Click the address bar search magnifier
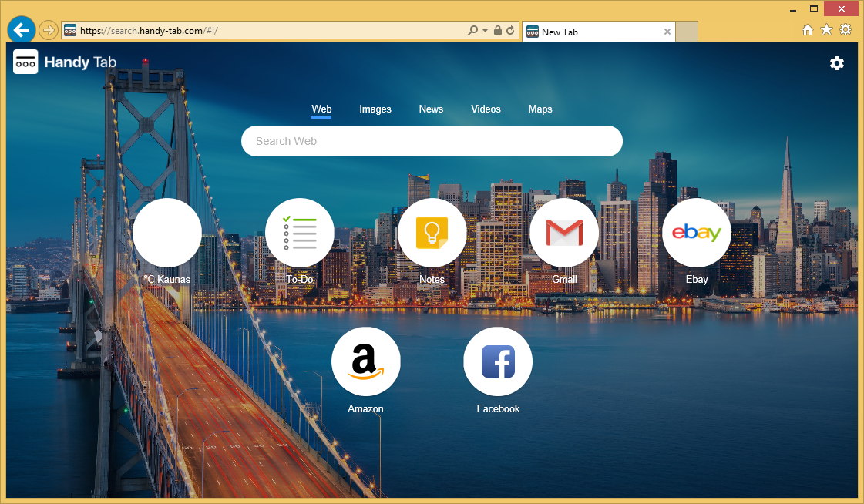This screenshot has height=504, width=864. click(x=472, y=30)
